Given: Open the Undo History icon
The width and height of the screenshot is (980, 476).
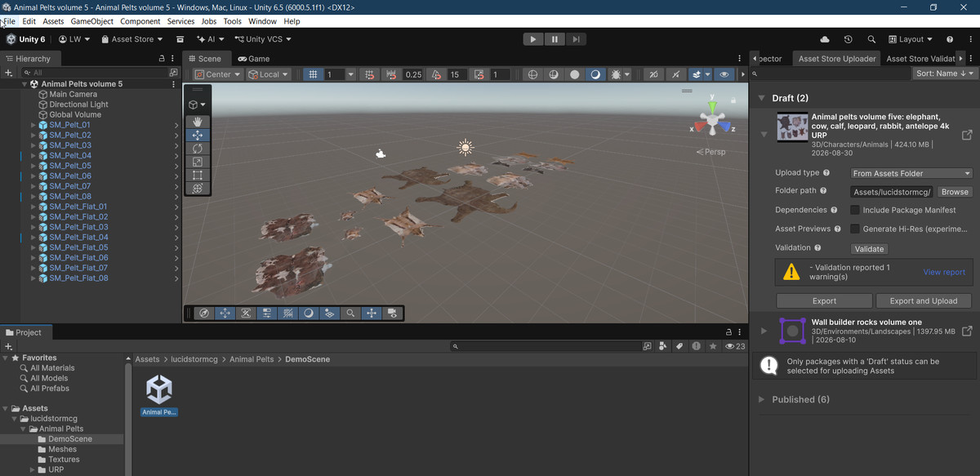Looking at the screenshot, I should (848, 39).
